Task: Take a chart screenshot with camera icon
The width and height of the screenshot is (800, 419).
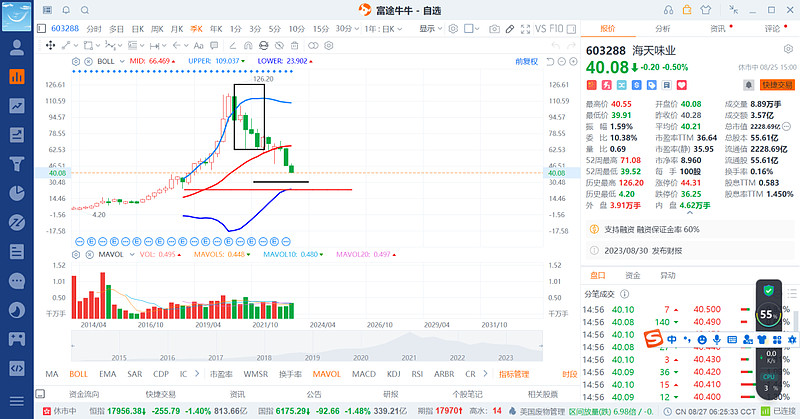Action: click(494, 29)
